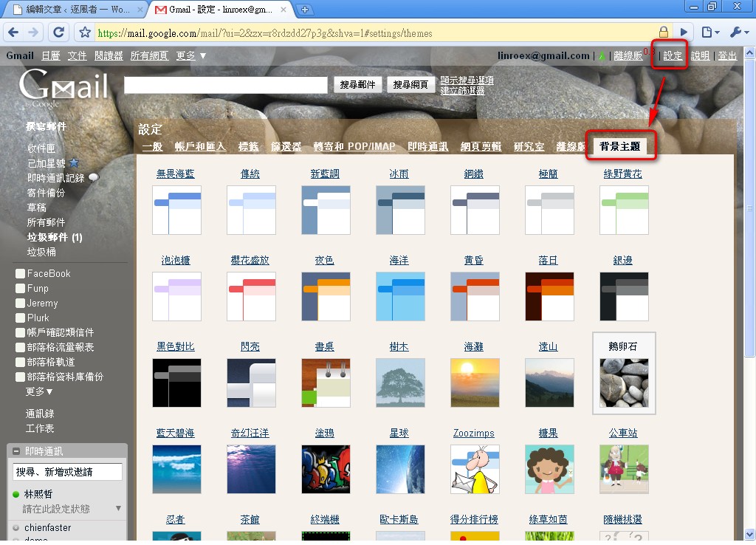Image resolution: width=756 pixels, height=545 pixels.
Task: Open a new browser tab
Action: tap(305, 9)
